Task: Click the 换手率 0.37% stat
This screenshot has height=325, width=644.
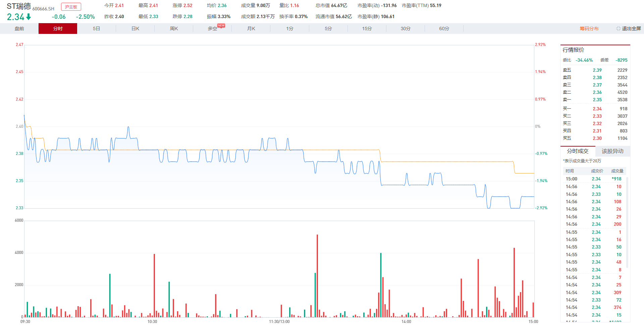Action: click(293, 16)
